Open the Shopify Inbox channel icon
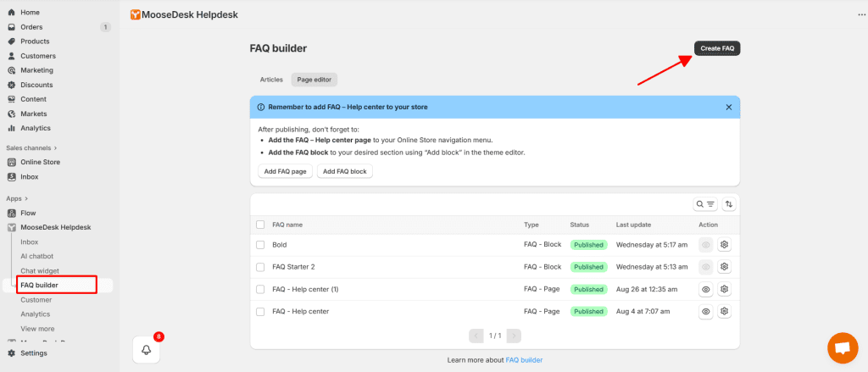This screenshot has width=868, height=372. click(x=11, y=176)
